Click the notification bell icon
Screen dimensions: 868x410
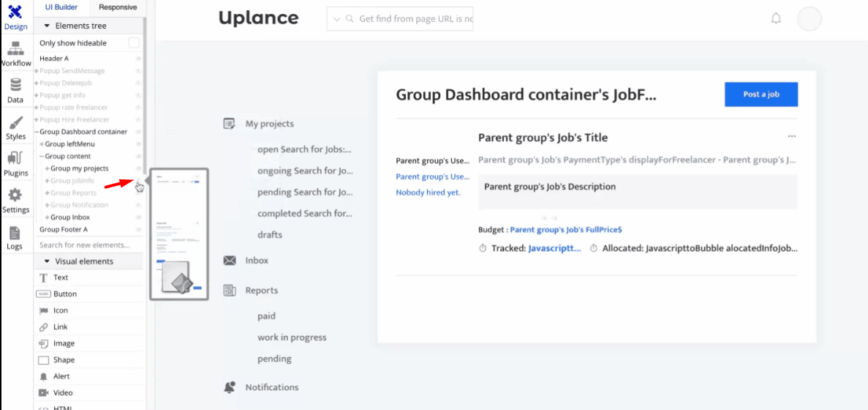pyautogui.click(x=776, y=19)
